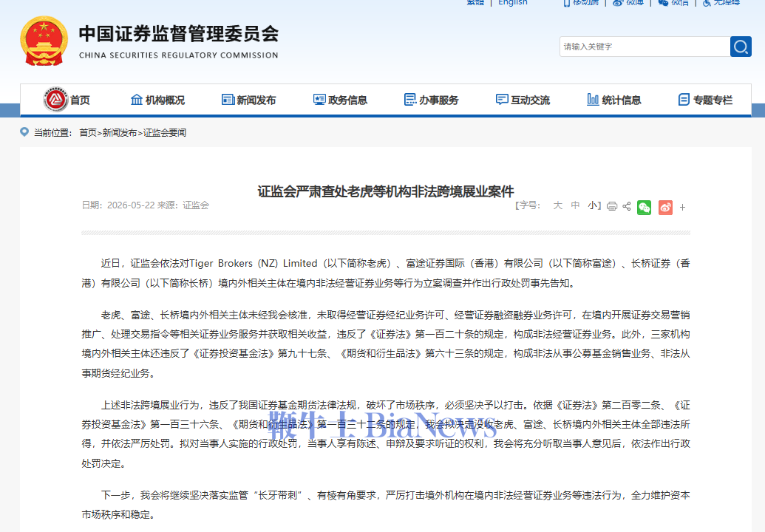Image resolution: width=765 pixels, height=532 pixels.
Task: Click the source text 来源: 证监会
Action: 183,205
